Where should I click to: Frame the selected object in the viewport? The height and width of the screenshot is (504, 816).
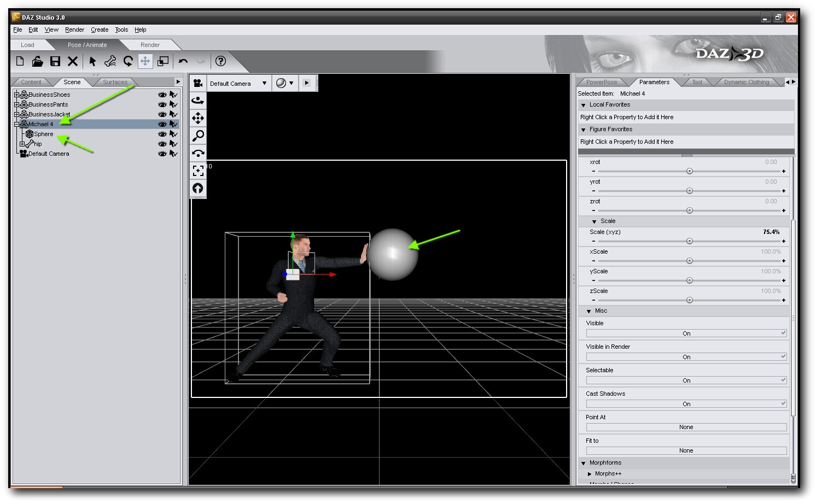pos(198,171)
